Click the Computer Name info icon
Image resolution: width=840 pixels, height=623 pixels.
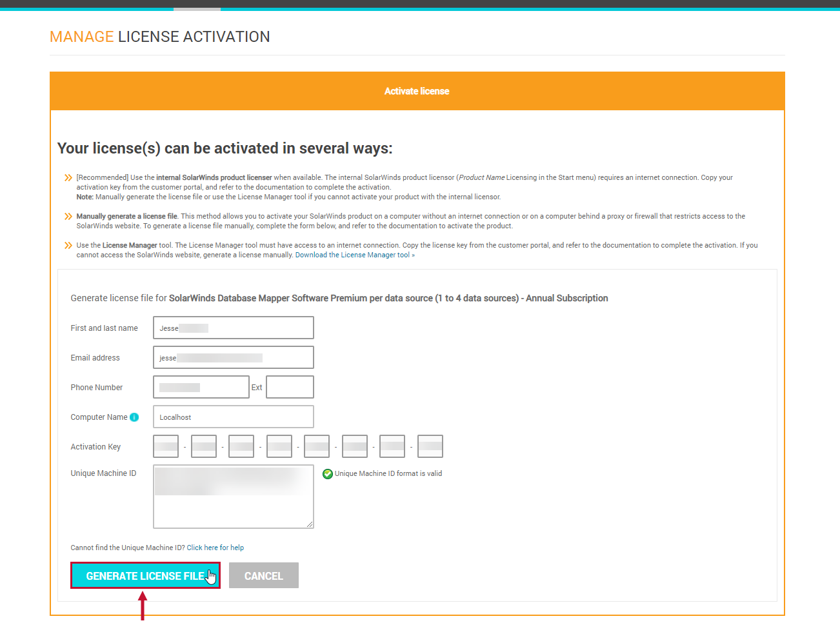[x=134, y=417]
